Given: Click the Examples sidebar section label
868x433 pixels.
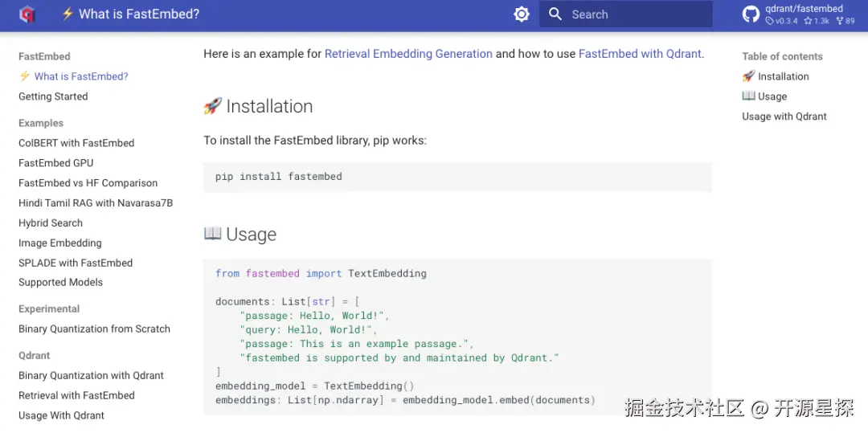Looking at the screenshot, I should [x=41, y=123].
